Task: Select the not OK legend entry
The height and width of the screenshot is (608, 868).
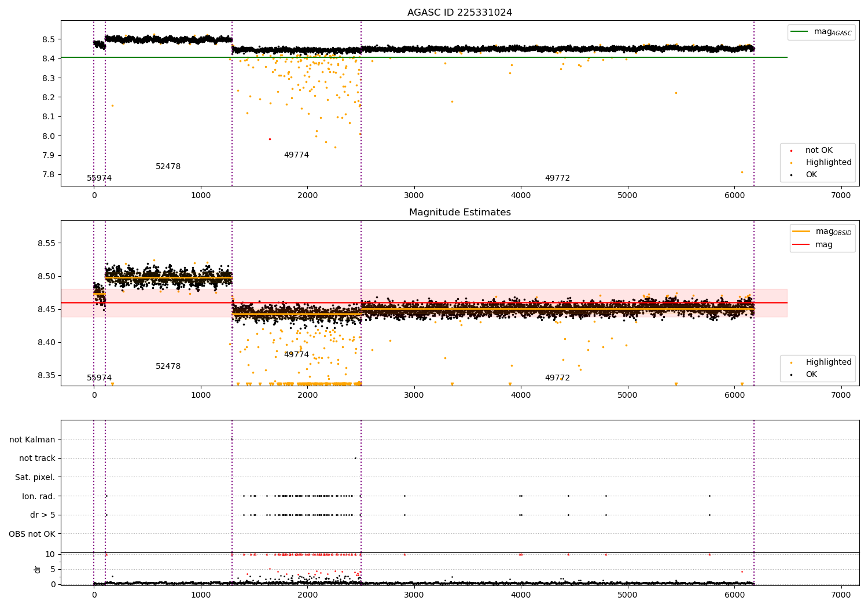Action: point(819,151)
